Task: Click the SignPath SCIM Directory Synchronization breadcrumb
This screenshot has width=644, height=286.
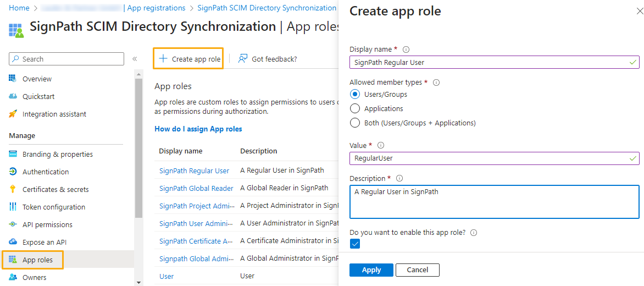Action: click(267, 8)
